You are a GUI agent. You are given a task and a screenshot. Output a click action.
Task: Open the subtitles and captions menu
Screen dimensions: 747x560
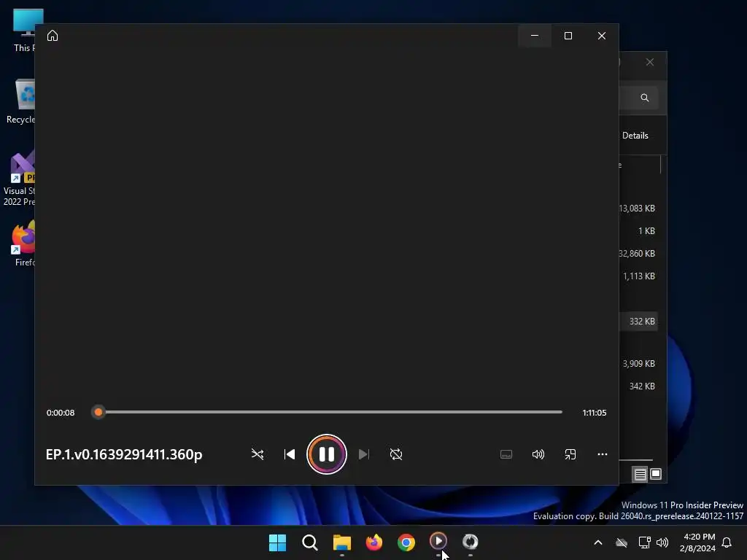click(x=506, y=454)
